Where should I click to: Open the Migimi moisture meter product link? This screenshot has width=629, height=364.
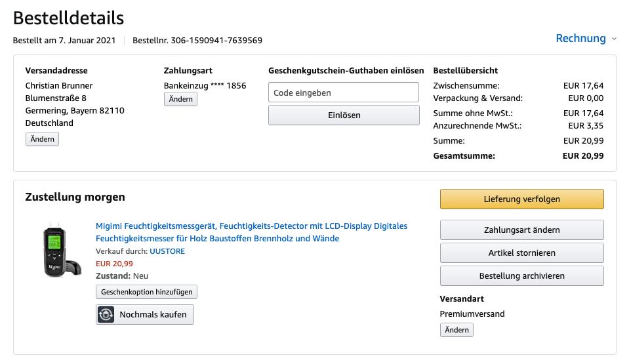(x=251, y=232)
